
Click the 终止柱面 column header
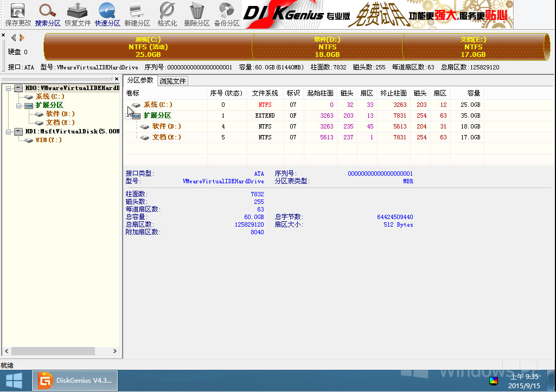coord(394,93)
